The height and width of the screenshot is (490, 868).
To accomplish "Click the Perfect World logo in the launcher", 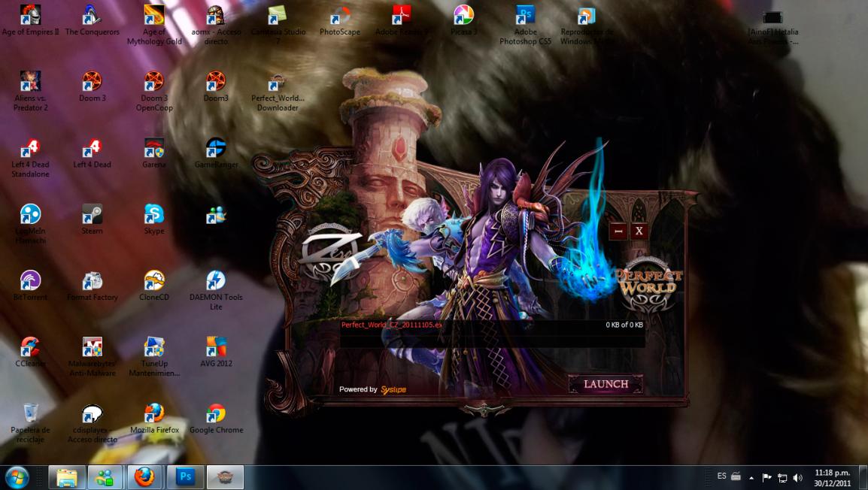I will tap(649, 285).
